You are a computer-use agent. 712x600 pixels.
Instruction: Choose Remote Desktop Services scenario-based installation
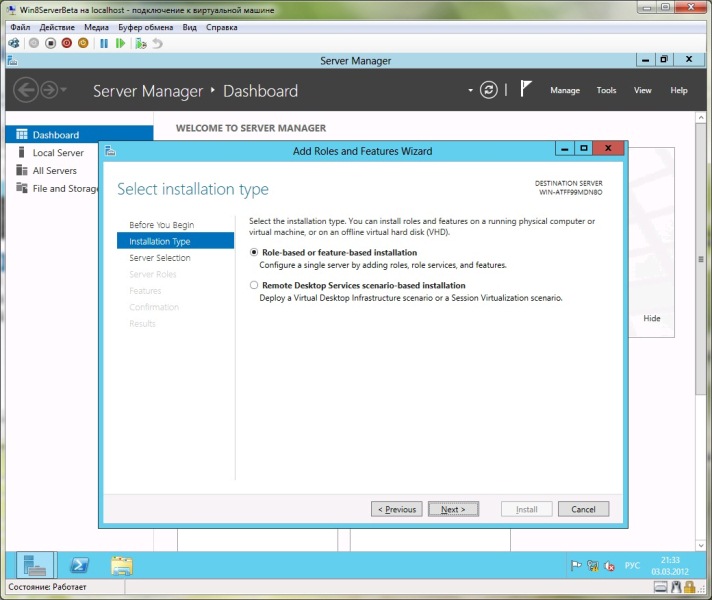coord(254,286)
